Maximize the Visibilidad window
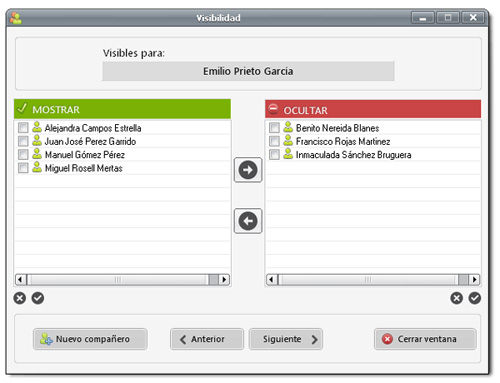Image resolution: width=500 pixels, height=383 pixels. tap(448, 18)
